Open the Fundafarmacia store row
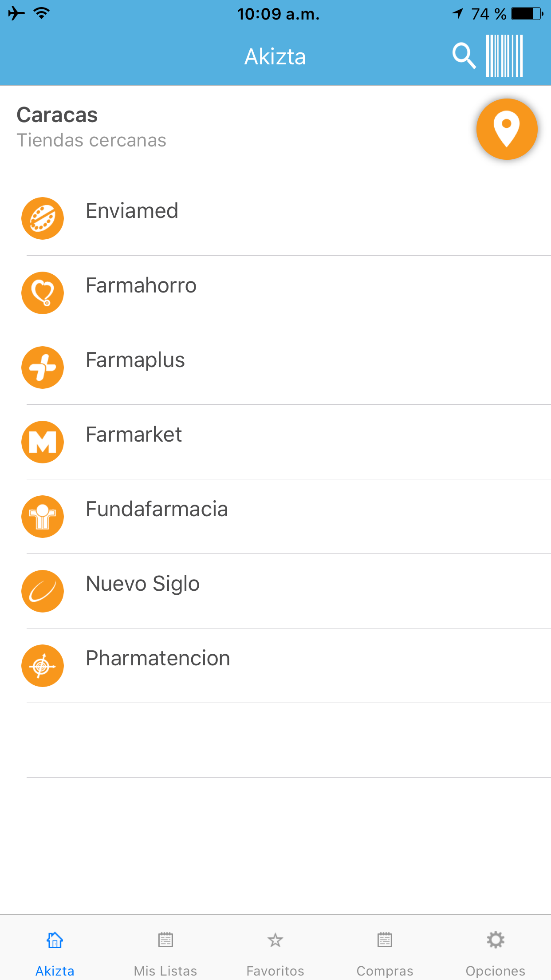The height and width of the screenshot is (980, 551). point(157,509)
